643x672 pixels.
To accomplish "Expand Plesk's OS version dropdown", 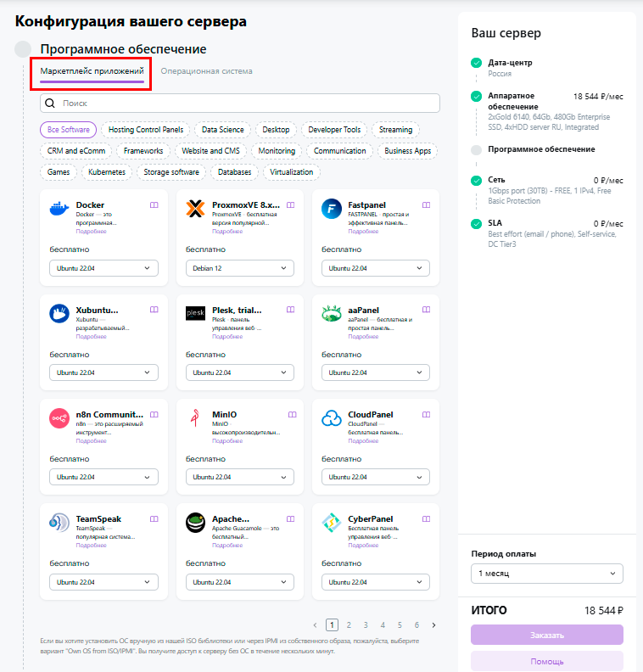I will click(240, 372).
